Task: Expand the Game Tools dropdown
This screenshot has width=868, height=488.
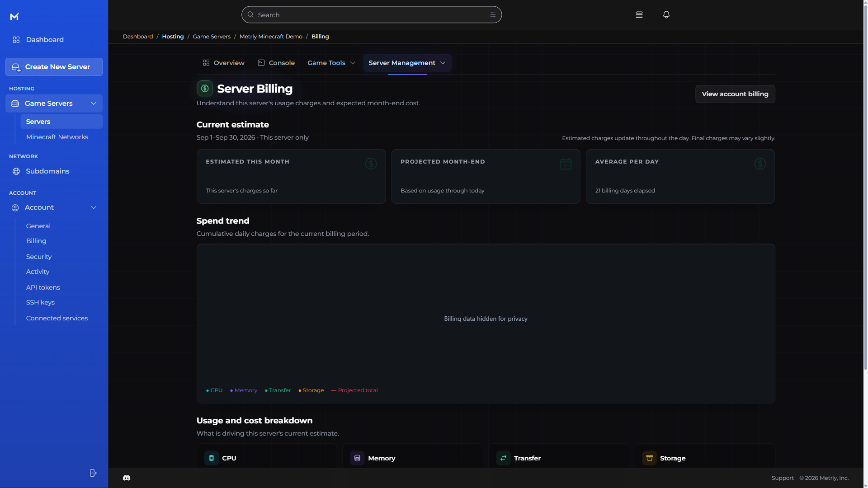Action: (x=331, y=63)
